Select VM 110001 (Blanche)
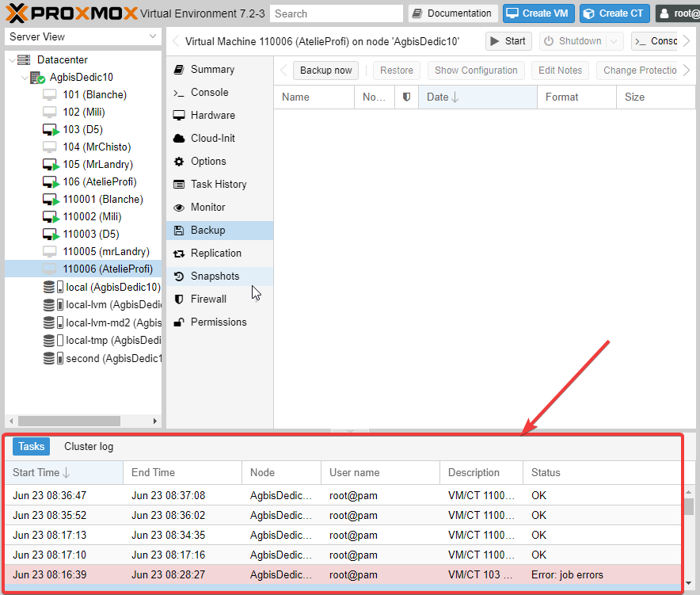Image resolution: width=700 pixels, height=595 pixels. (103, 199)
